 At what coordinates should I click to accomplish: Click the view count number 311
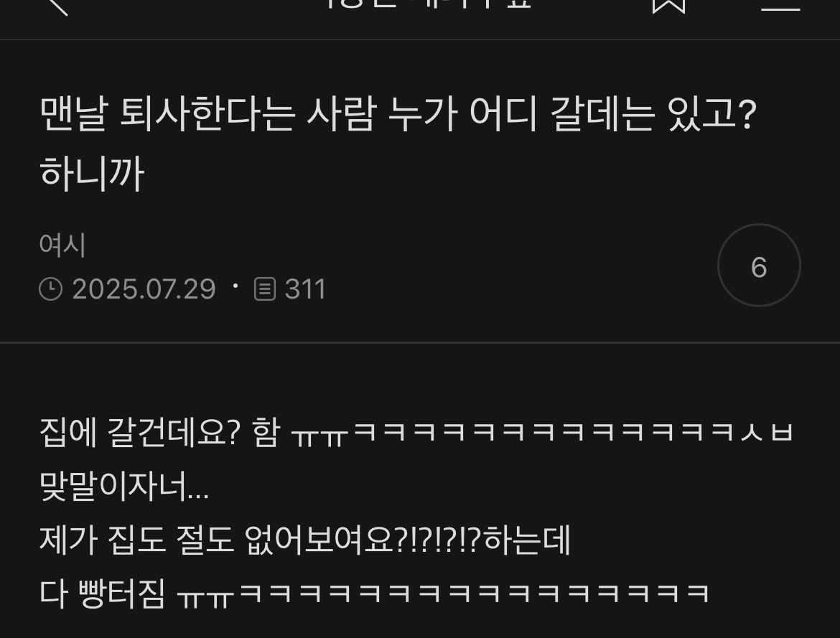coord(305,289)
